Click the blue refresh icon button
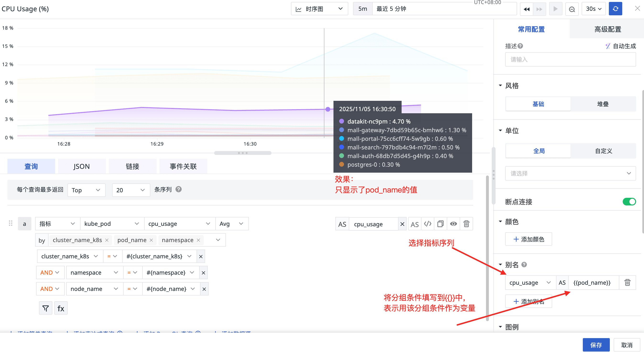Image resolution: width=644 pixels, height=352 pixels. pyautogui.click(x=615, y=9)
